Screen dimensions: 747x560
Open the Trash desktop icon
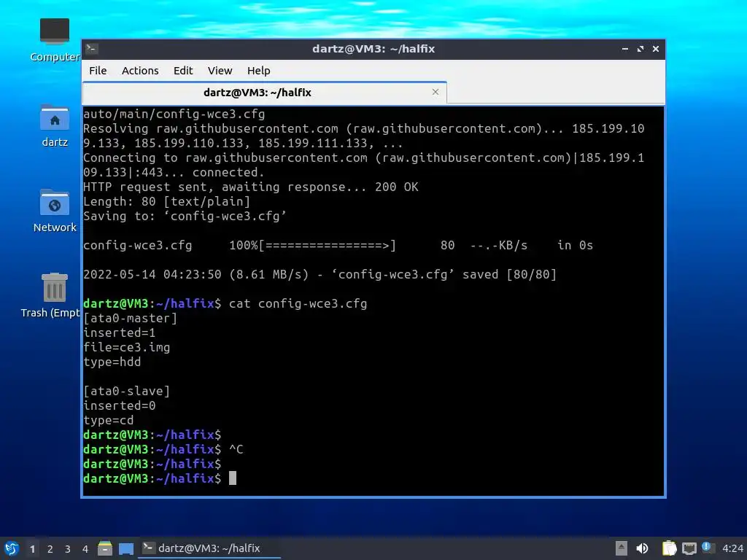(x=50, y=295)
